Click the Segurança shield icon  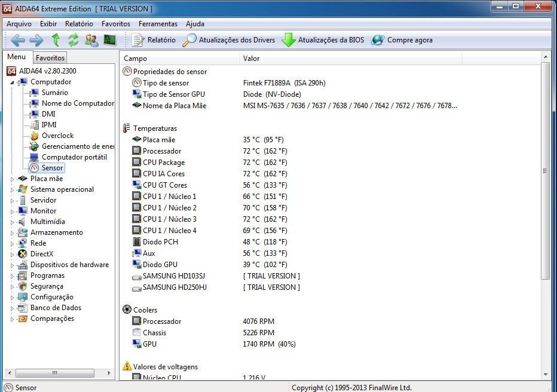click(22, 286)
